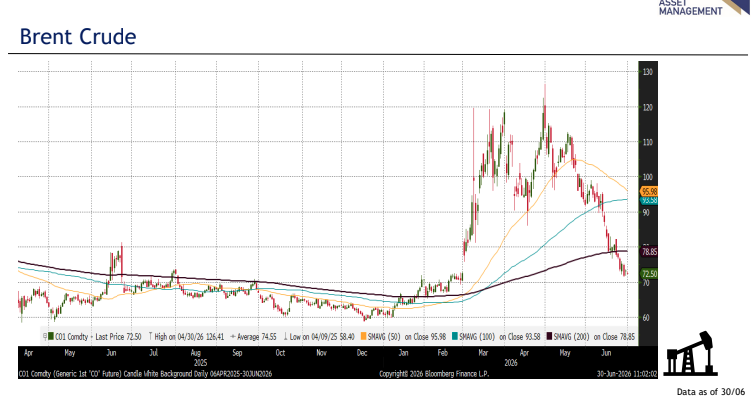Click the Average 74.55 legend entry
The image size is (752, 402).
coord(253,337)
